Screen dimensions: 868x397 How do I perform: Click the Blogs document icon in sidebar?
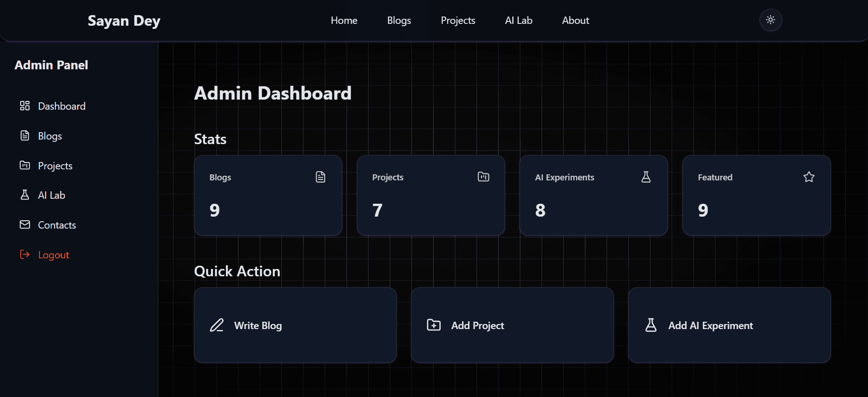[25, 136]
